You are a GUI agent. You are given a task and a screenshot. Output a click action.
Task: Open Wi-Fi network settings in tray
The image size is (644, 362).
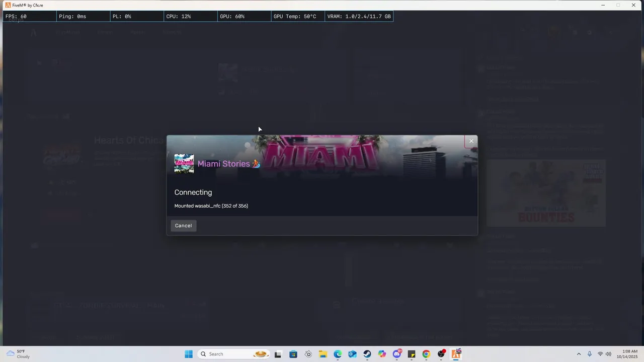600,354
